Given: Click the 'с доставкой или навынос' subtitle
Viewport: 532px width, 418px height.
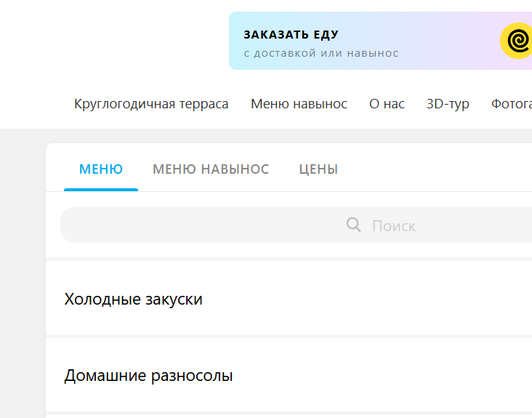Looking at the screenshot, I should click(321, 53).
